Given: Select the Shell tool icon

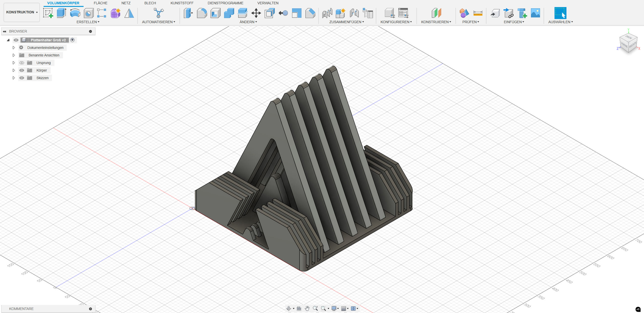Looking at the screenshot, I should (x=215, y=13).
